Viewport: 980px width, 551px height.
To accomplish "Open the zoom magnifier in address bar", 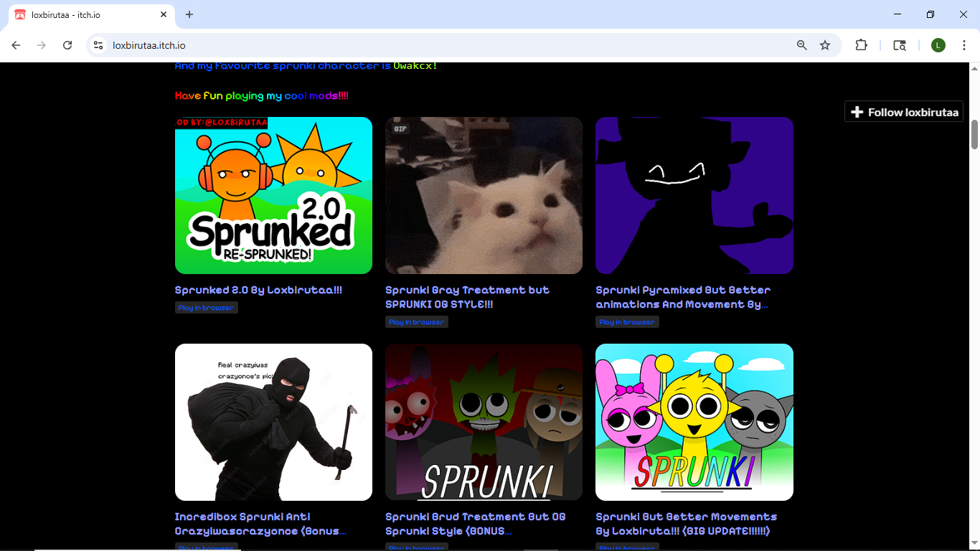I will (x=802, y=45).
